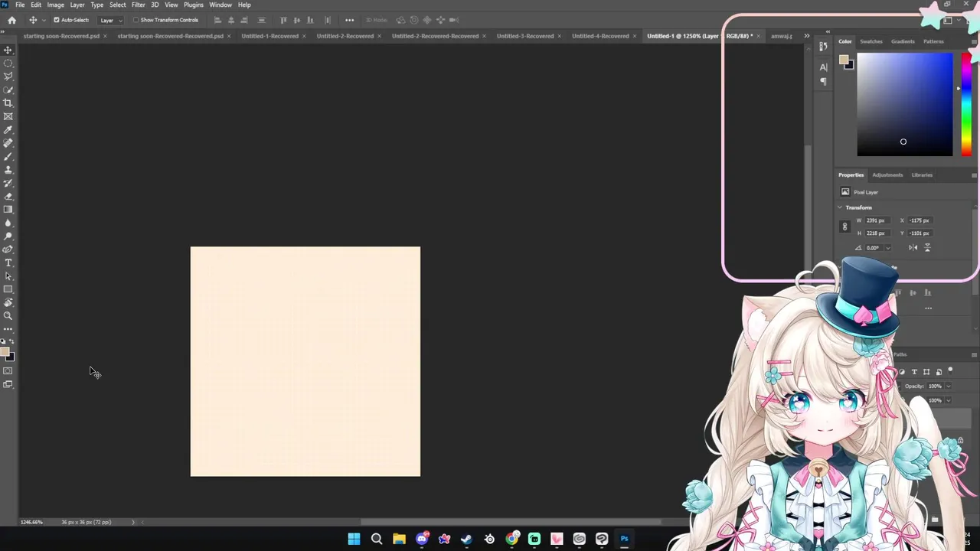
Task: Open the Edit Toolbar three-dots button
Action: 8,329
